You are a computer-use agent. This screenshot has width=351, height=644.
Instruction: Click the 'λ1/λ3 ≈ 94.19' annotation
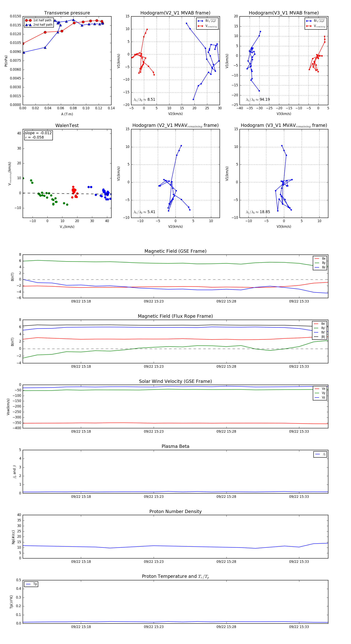click(258, 100)
